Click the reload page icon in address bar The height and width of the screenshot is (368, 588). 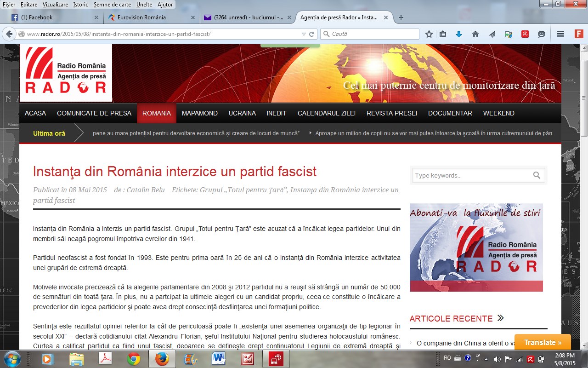311,34
